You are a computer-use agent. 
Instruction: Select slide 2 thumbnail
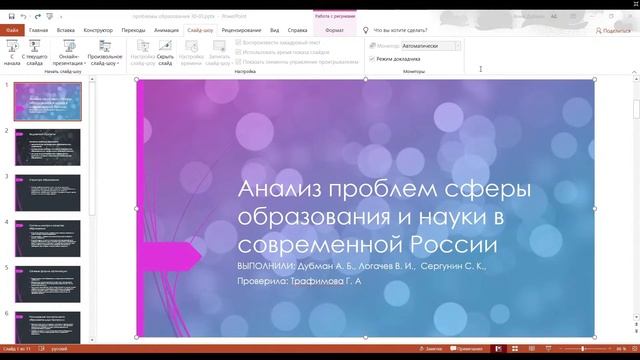pos(48,147)
